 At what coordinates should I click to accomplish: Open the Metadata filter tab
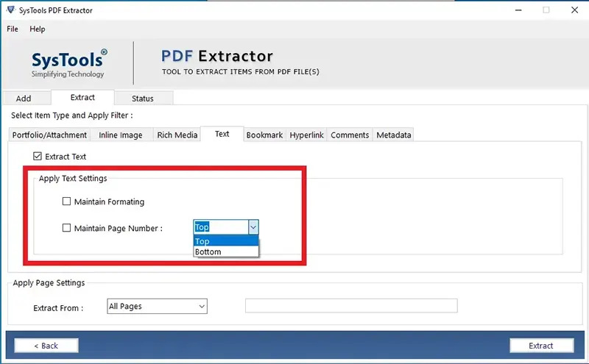pos(394,135)
